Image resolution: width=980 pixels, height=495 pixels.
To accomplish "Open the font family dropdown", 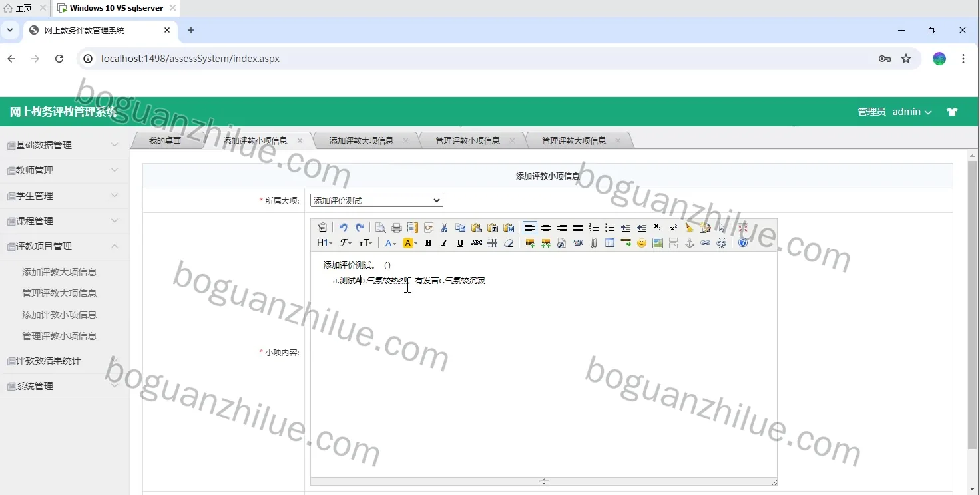I will coord(346,243).
